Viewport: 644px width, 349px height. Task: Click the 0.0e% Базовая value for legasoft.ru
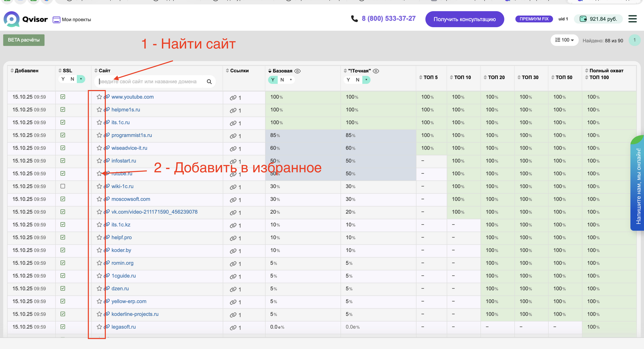(277, 327)
